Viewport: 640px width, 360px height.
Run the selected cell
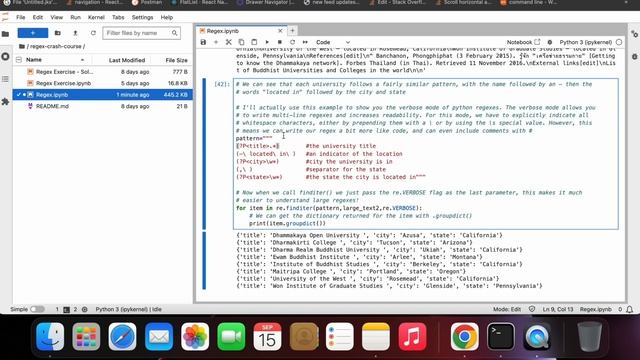(x=267, y=42)
